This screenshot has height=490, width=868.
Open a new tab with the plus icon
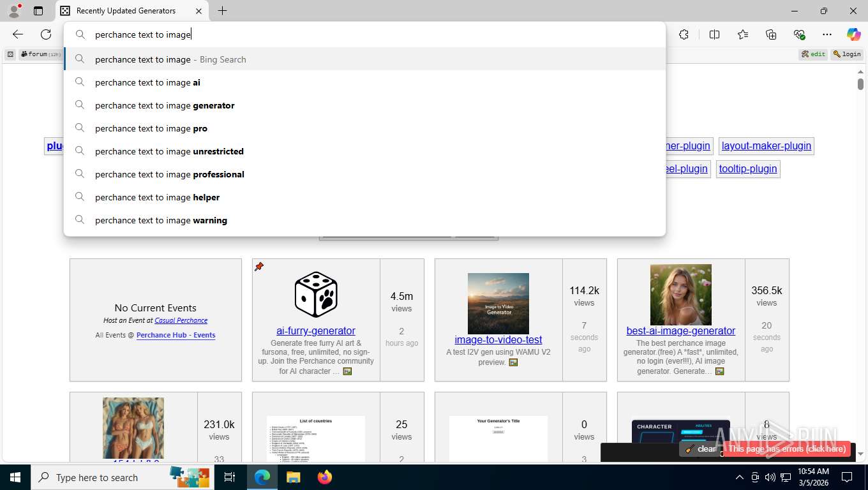[222, 11]
